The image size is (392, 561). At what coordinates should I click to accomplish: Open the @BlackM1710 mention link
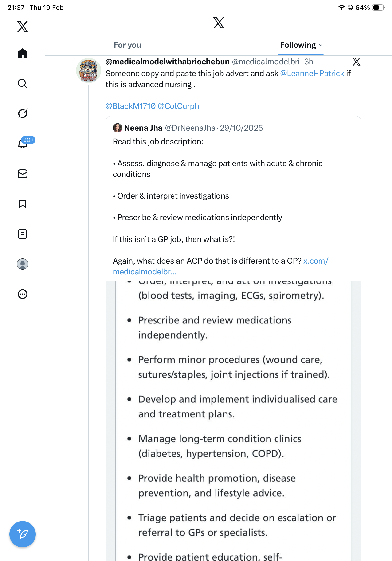click(130, 106)
